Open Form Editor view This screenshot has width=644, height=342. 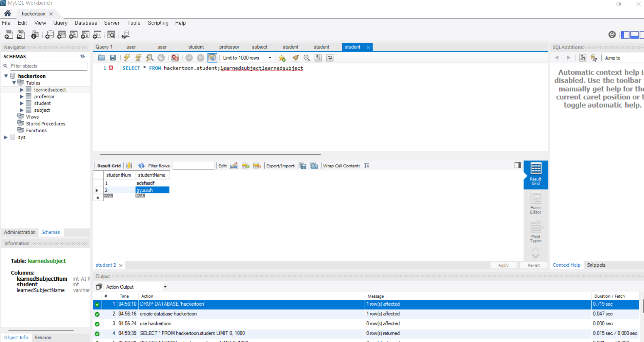point(536,203)
